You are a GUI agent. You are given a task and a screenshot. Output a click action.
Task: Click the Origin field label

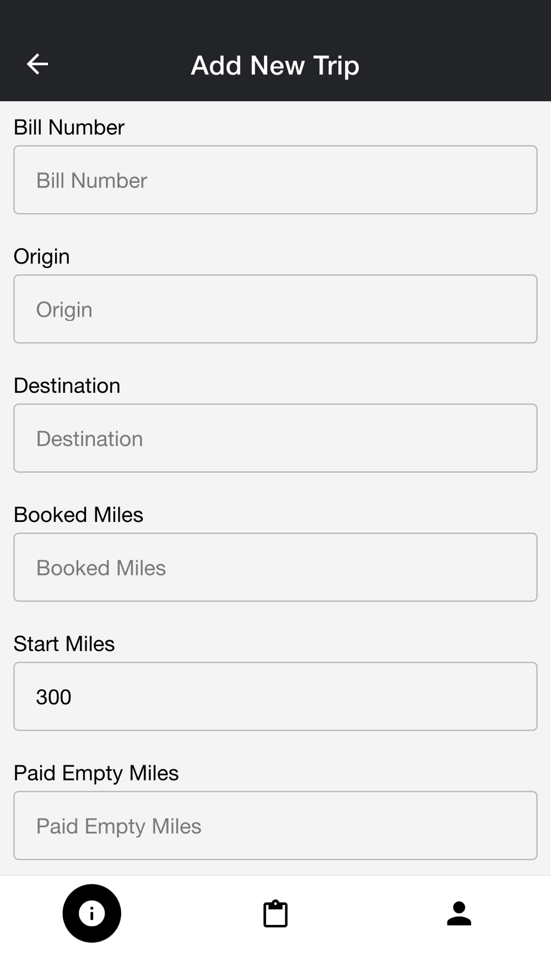click(x=41, y=256)
